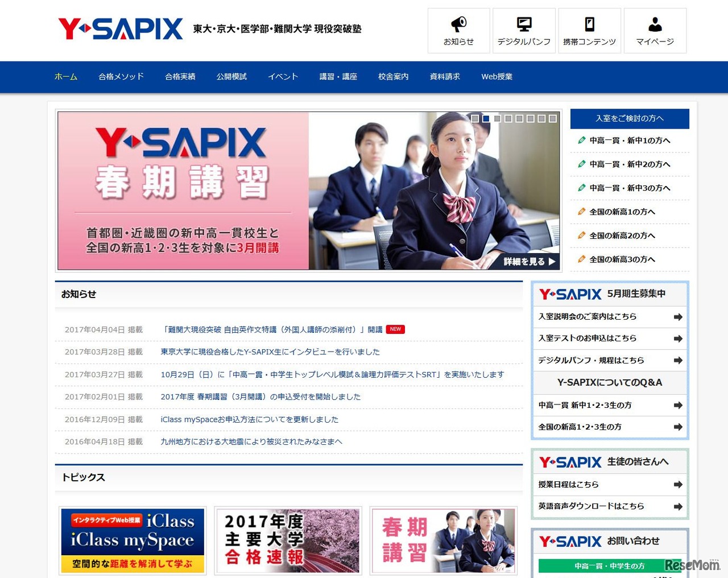Image resolution: width=728 pixels, height=578 pixels.
Task: Click the arrow next to 入室テストのお申込はこちら
Action: coord(678,338)
